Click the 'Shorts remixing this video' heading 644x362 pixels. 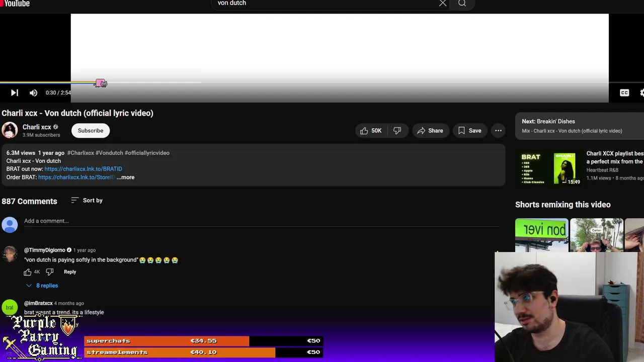pos(563,205)
